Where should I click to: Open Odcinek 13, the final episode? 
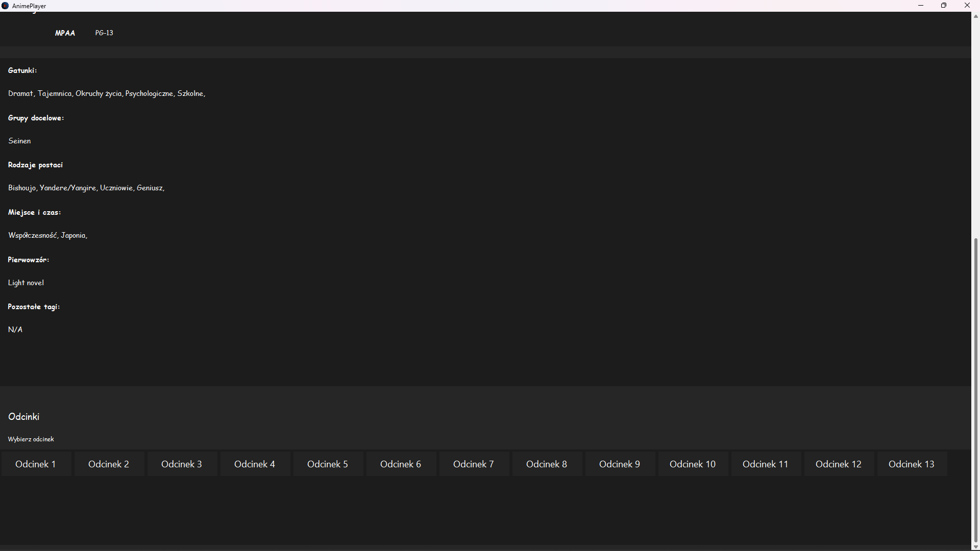(x=911, y=464)
